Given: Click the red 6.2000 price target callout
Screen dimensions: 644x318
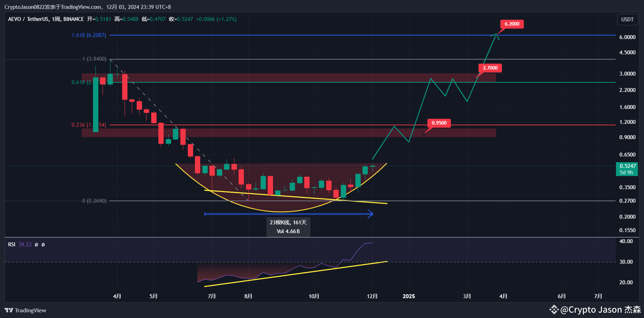Looking at the screenshot, I should pos(512,24).
